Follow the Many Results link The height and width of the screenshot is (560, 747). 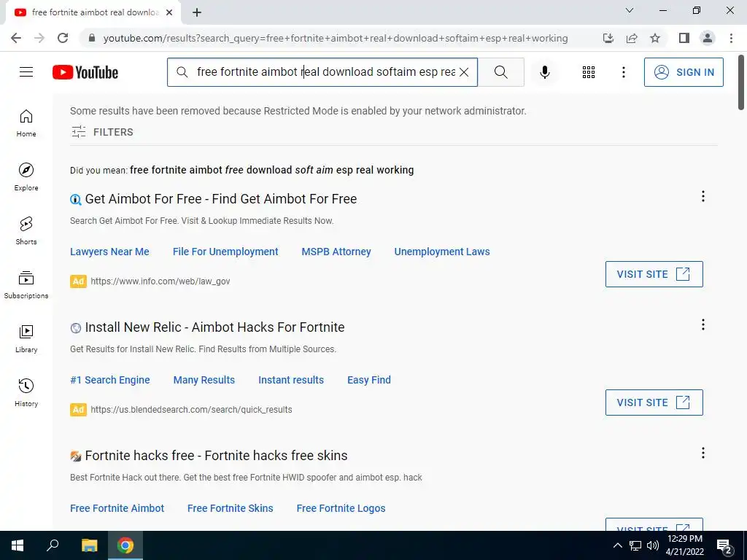coord(204,380)
